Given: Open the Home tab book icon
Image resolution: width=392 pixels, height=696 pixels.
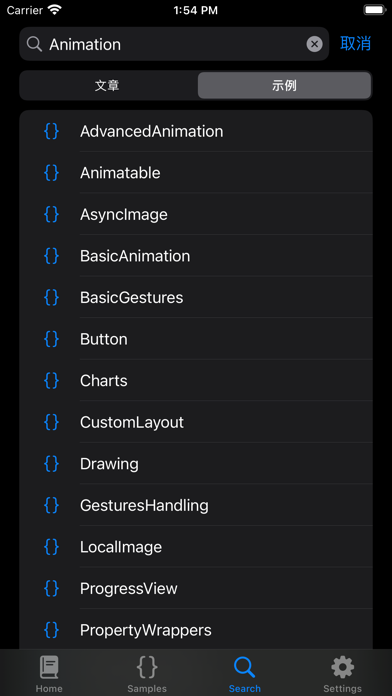Looking at the screenshot, I should (49, 667).
